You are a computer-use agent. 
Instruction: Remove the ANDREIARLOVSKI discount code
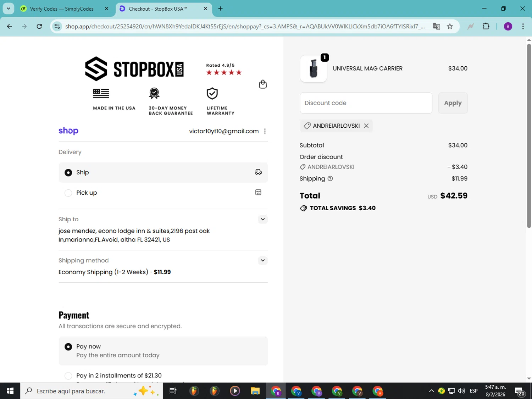point(366,126)
